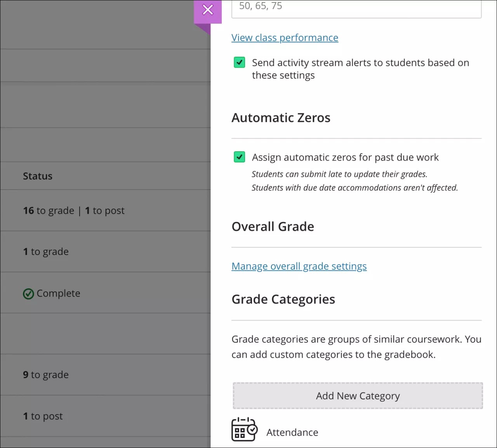Open the View class performance link

[x=285, y=37]
